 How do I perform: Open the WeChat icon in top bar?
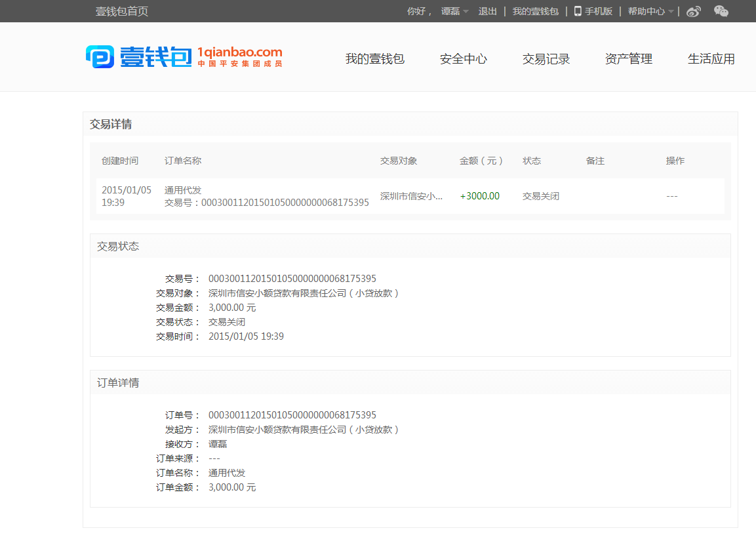click(x=721, y=10)
